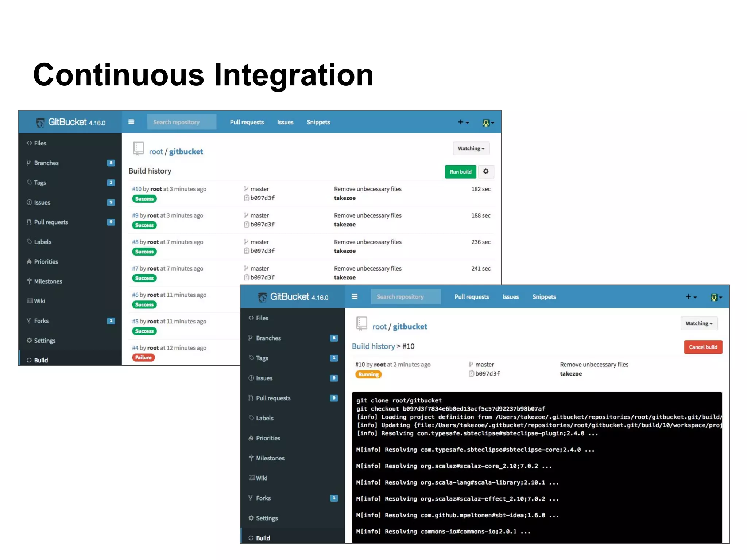Viewport: 747px width, 560px height.
Task: Open the build settings gear next to Run build
Action: coord(486,171)
